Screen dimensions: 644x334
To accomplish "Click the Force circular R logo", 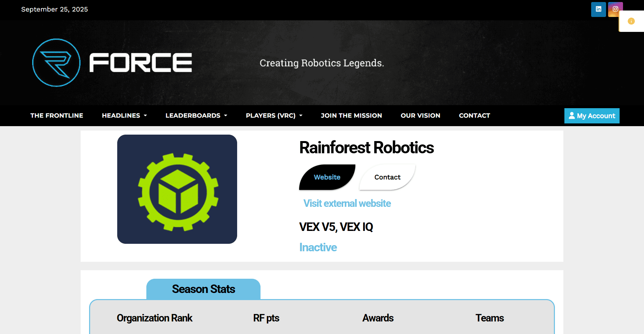I will coord(56,63).
